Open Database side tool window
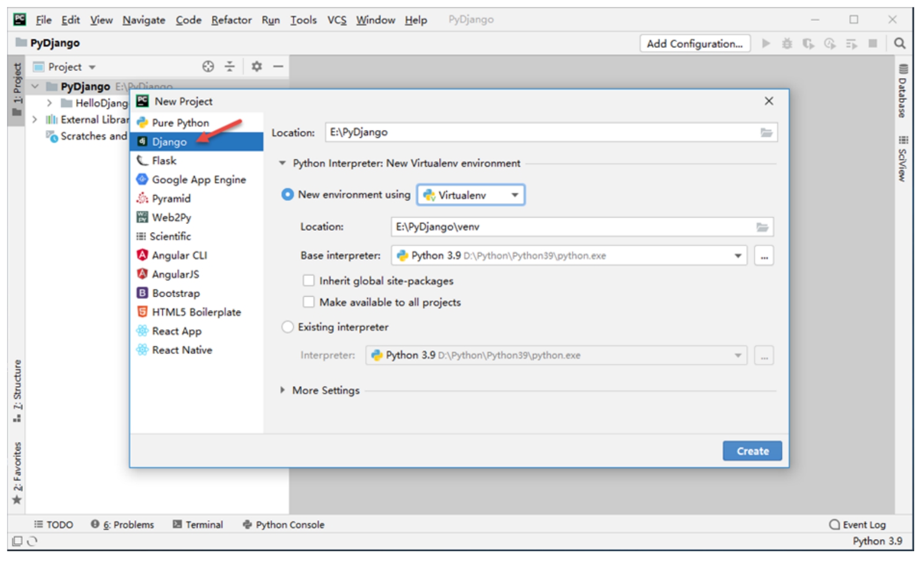The width and height of the screenshot is (924, 561). coord(903,91)
